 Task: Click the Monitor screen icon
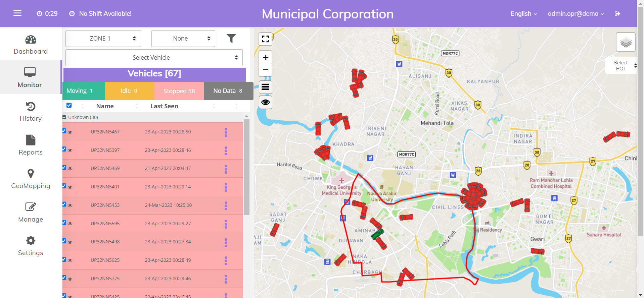[x=30, y=72]
